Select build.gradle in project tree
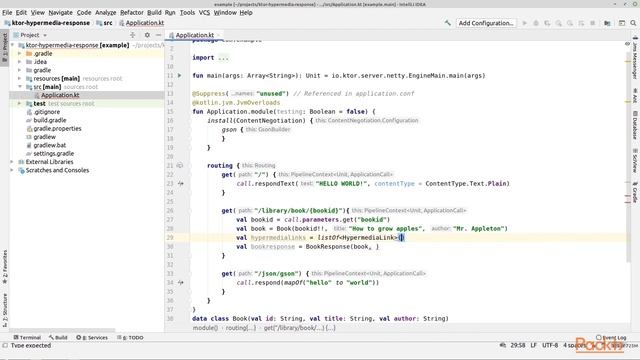Screen dimensions: 640x360 pyautogui.click(x=50, y=120)
